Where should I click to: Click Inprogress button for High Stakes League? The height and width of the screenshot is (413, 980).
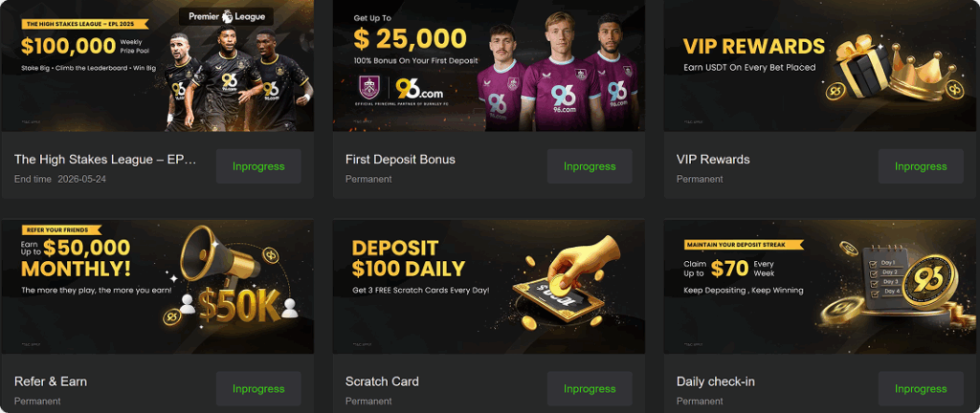tap(258, 166)
